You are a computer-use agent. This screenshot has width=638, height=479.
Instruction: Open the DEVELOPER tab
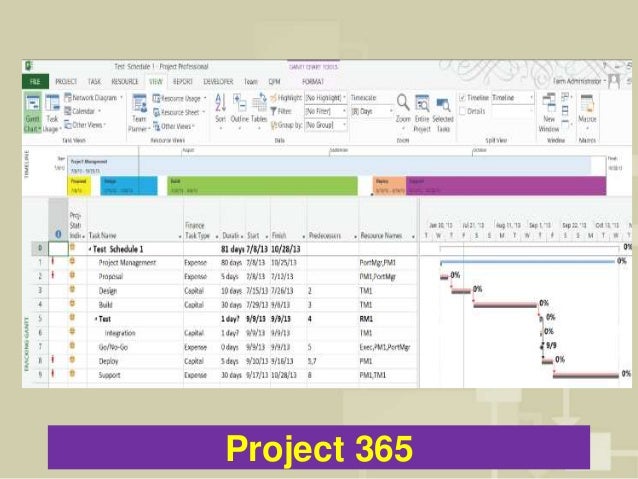pyautogui.click(x=218, y=82)
